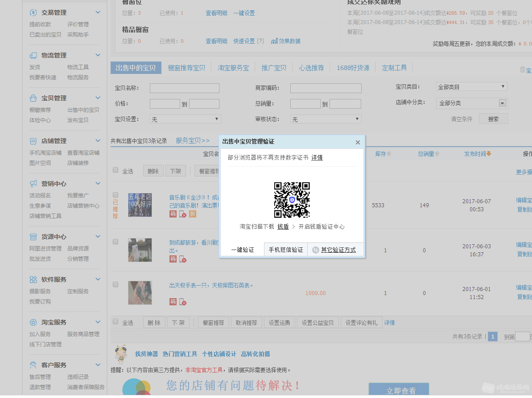The width and height of the screenshot is (532, 398).
Task: Tick checkbox for 音乐剧《金沙》item
Action: coord(115,195)
